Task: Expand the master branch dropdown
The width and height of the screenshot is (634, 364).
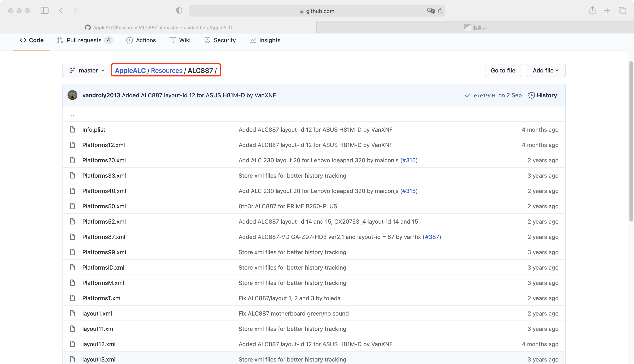Action: (87, 70)
